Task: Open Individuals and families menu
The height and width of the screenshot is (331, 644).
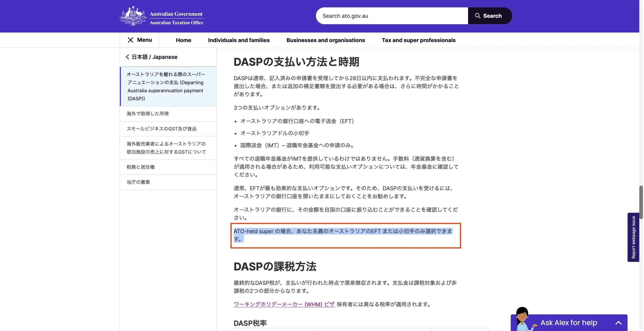Action: 238,40
